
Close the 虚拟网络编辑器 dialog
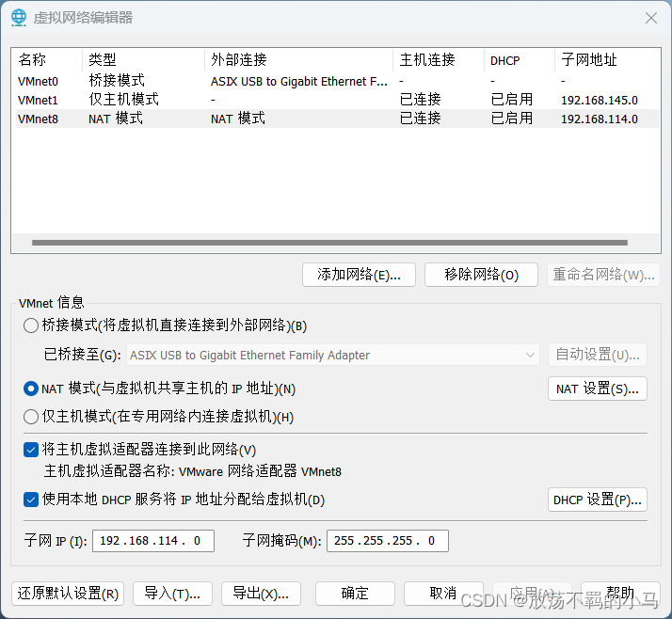651,18
